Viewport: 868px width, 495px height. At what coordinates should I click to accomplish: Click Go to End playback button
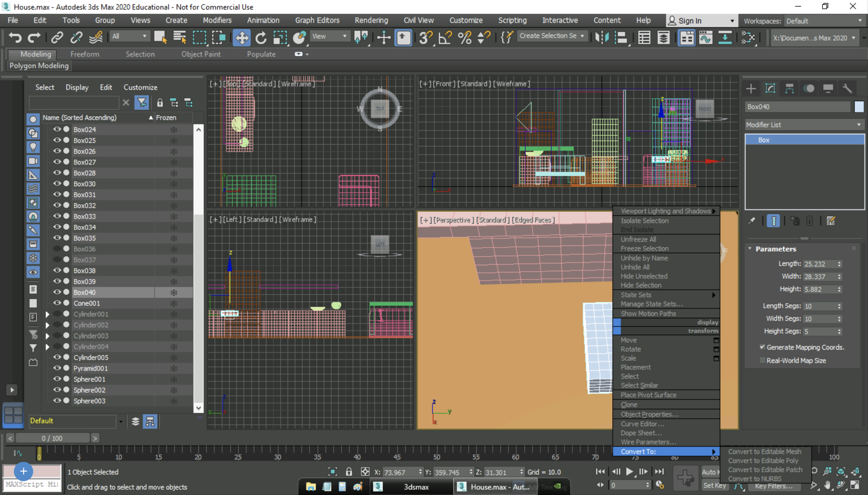[x=659, y=471]
